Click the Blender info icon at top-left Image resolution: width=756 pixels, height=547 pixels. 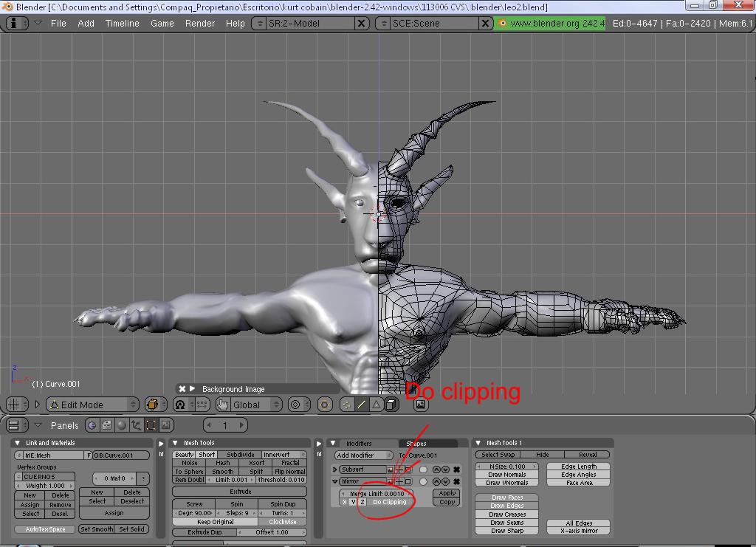pos(13,23)
